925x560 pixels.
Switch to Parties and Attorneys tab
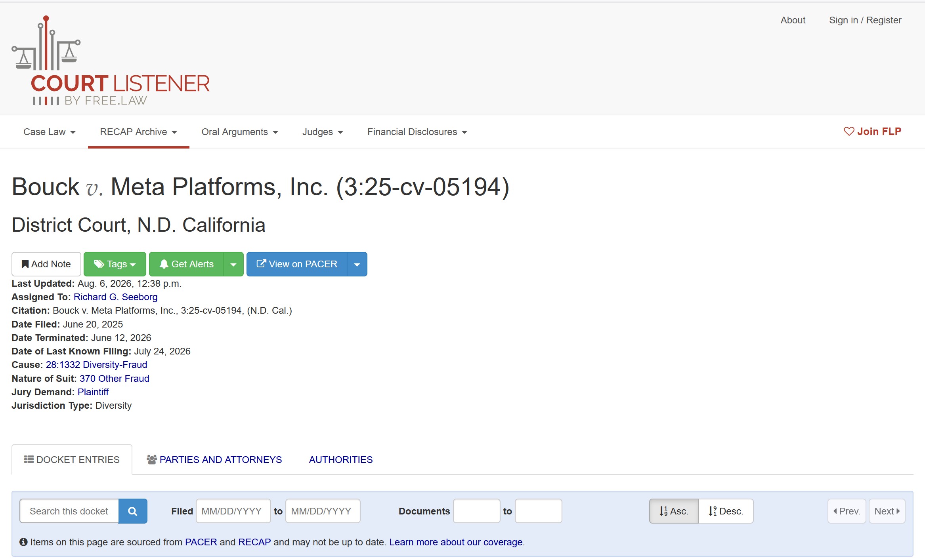(x=214, y=459)
